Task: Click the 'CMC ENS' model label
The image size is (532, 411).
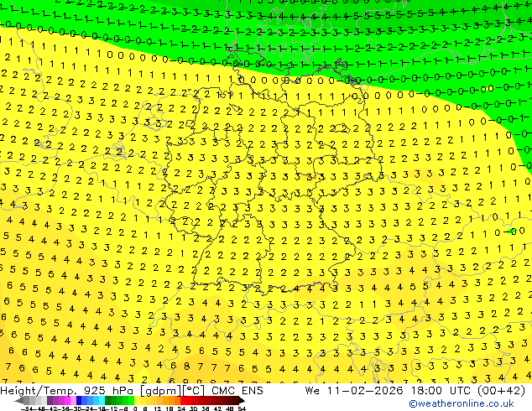Action: pyautogui.click(x=237, y=391)
